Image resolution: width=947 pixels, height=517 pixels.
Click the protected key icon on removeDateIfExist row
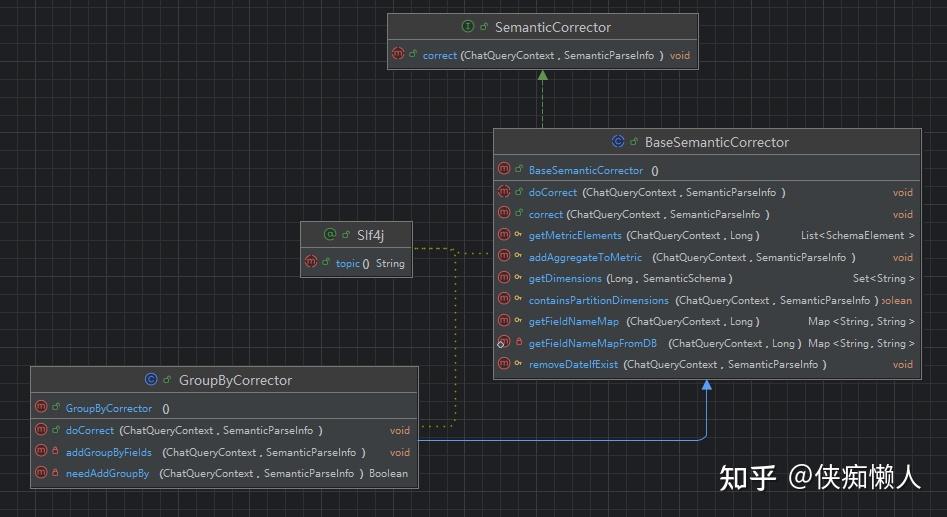click(x=518, y=364)
